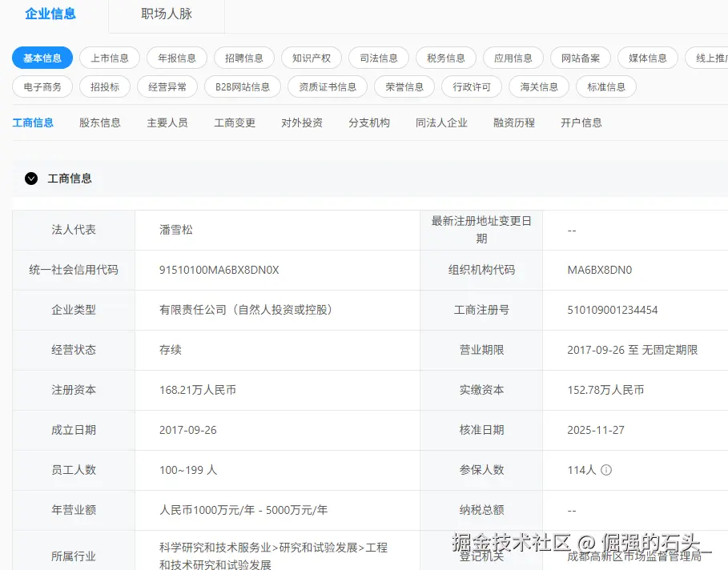Select 标准信息 pill
The image size is (728, 570).
click(x=606, y=86)
